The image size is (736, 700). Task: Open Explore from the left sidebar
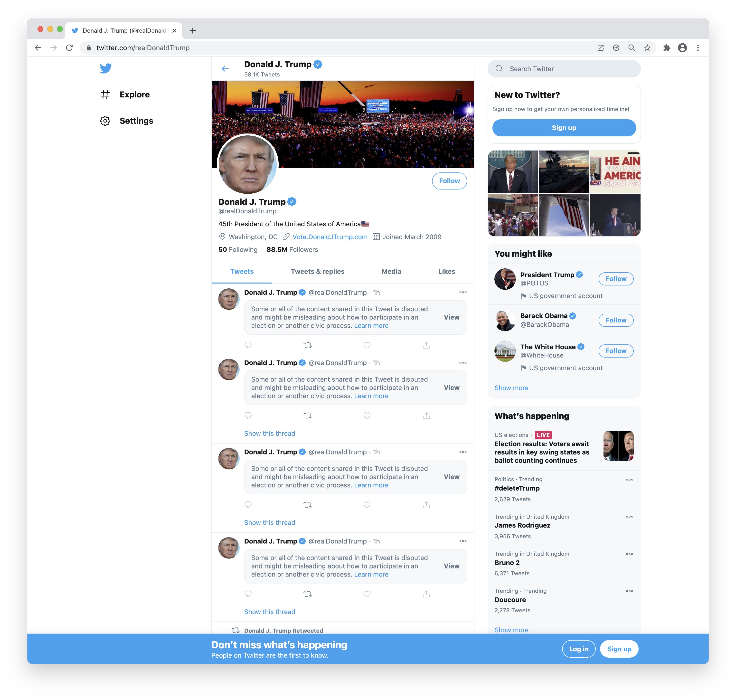pyautogui.click(x=125, y=95)
